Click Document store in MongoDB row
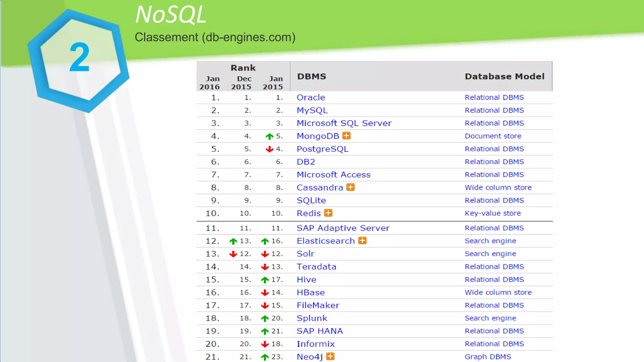This screenshot has width=644, height=362. pos(493,136)
